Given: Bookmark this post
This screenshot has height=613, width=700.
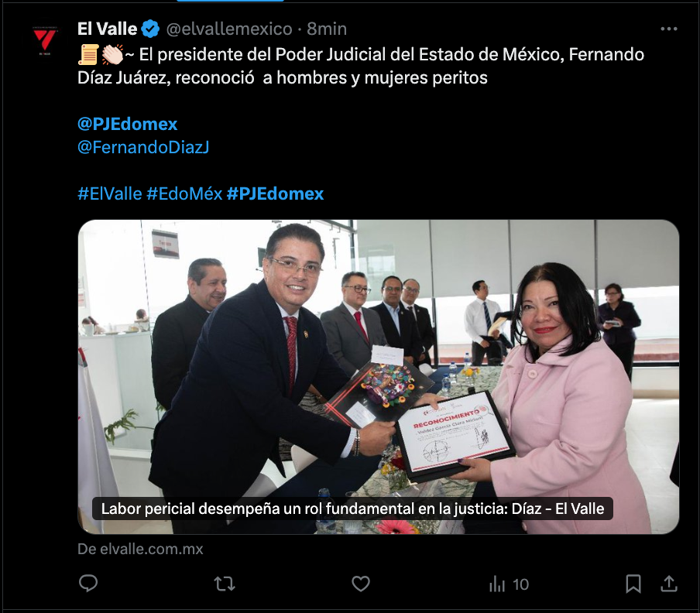Looking at the screenshot, I should [x=633, y=584].
